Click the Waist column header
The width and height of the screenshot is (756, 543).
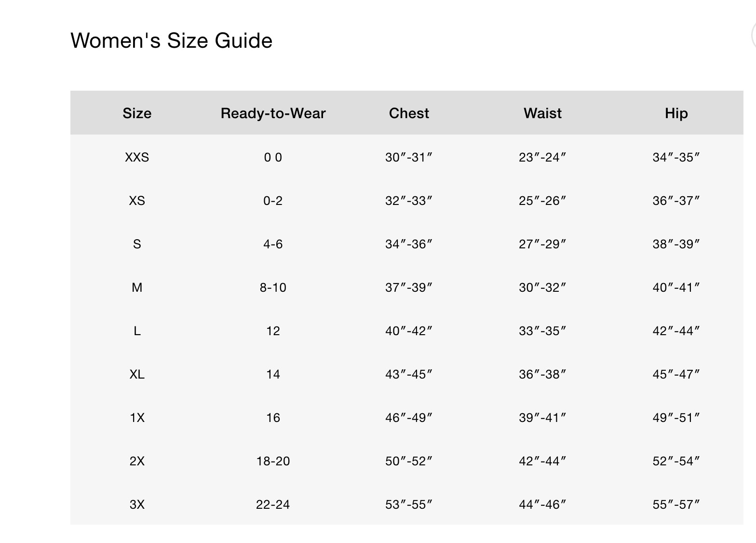(542, 113)
